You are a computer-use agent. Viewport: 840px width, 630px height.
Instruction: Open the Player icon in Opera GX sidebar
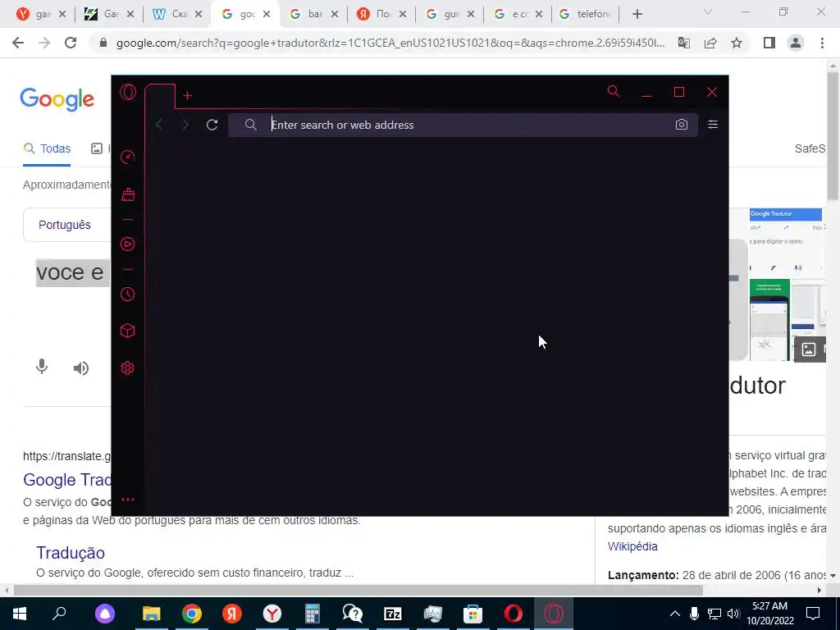pyautogui.click(x=127, y=244)
